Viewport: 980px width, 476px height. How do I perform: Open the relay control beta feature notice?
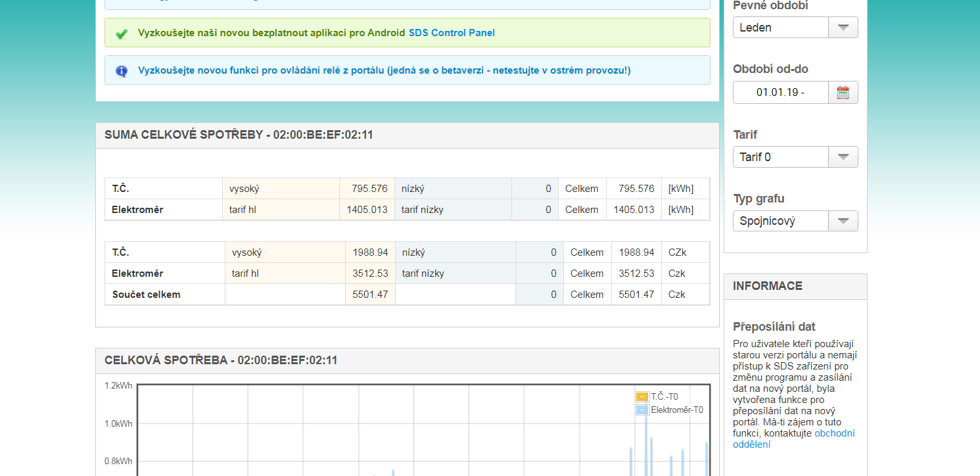(408, 70)
